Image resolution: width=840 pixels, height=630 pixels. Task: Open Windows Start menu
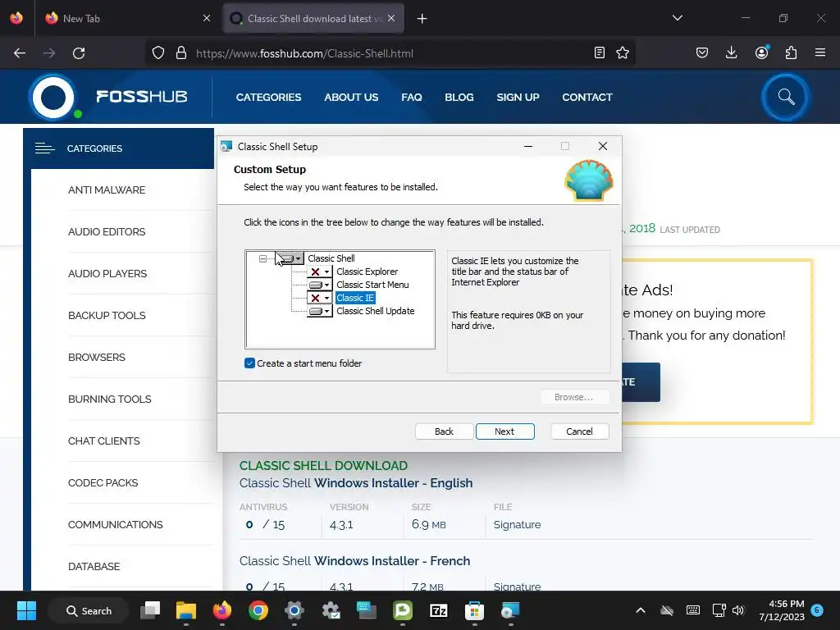point(26,610)
